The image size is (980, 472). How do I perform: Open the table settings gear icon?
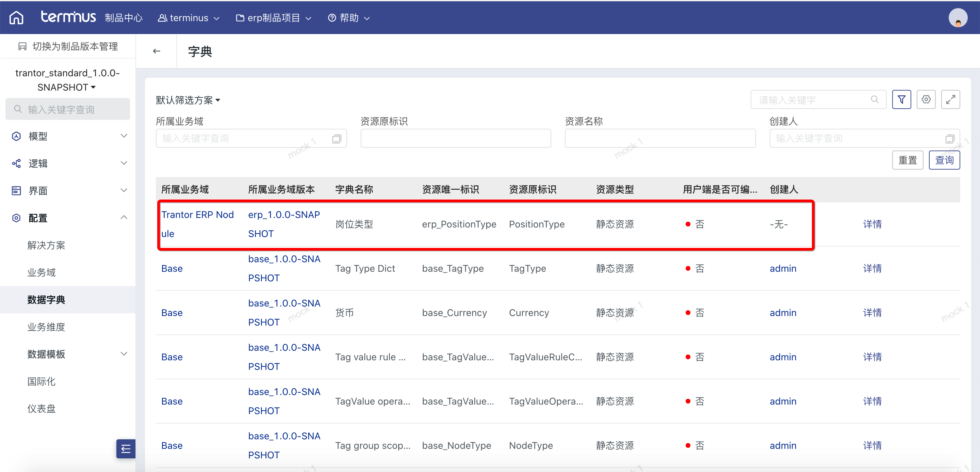pyautogui.click(x=926, y=100)
